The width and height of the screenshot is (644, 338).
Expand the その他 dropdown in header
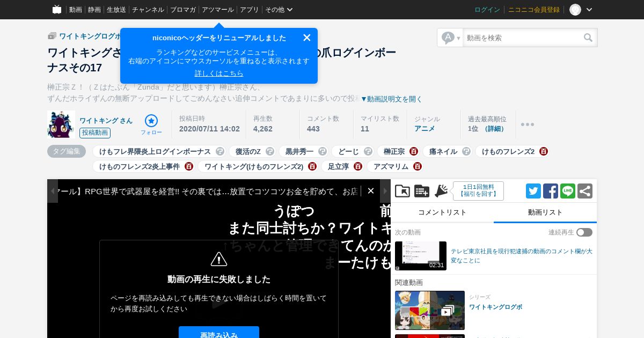279,10
